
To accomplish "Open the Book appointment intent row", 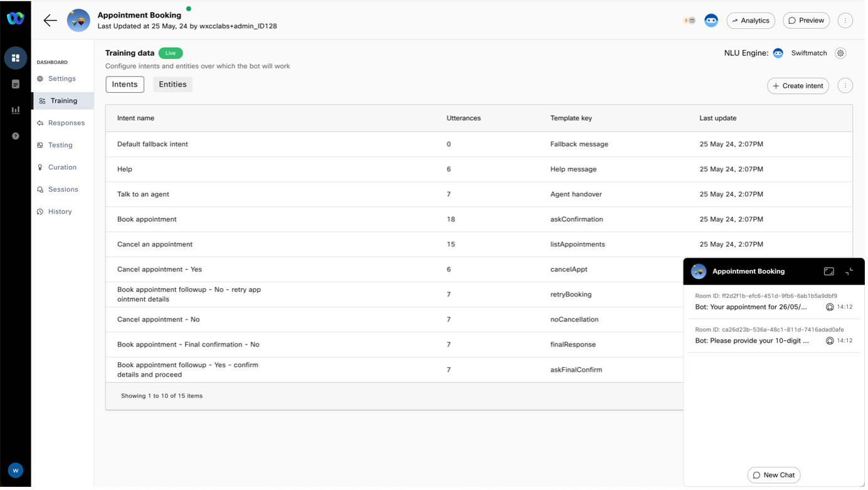I will (x=147, y=219).
